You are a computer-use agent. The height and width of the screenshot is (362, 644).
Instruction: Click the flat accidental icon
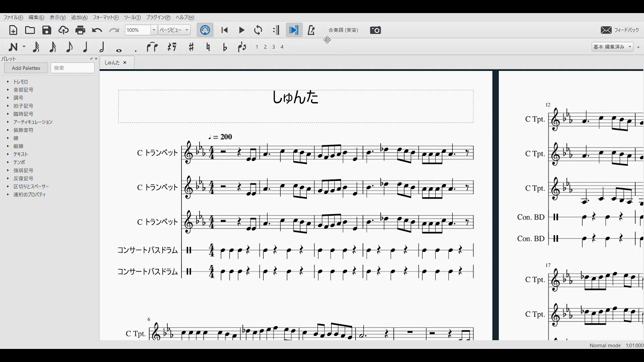(x=225, y=47)
